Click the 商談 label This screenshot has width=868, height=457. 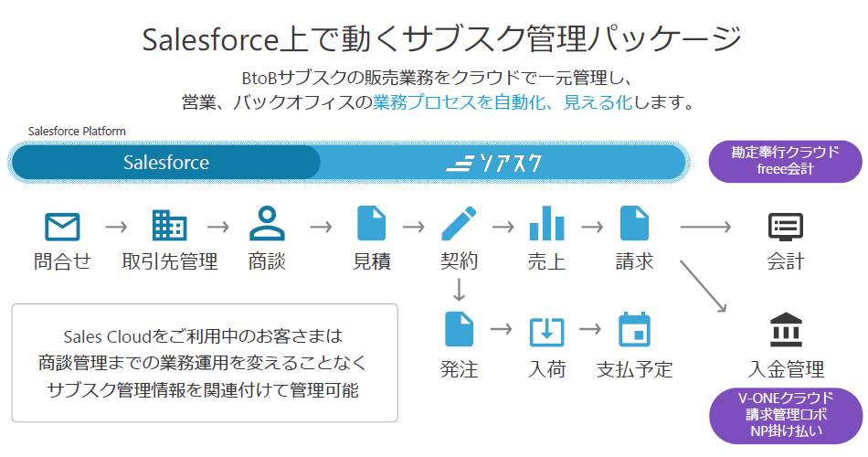click(267, 260)
